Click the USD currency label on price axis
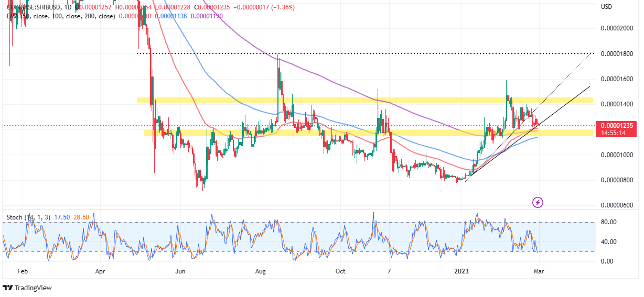The image size is (644, 297). (607, 7)
